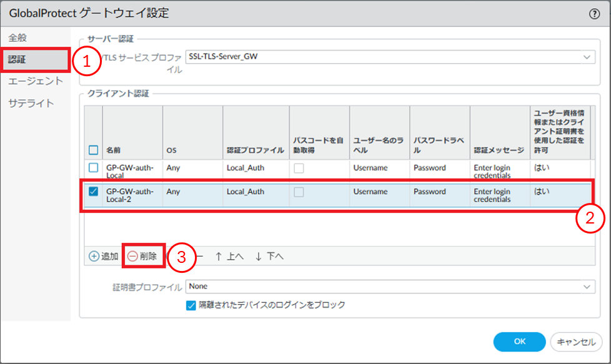Move selected row down with 下へ arrow
The image size is (611, 364).
269,256
